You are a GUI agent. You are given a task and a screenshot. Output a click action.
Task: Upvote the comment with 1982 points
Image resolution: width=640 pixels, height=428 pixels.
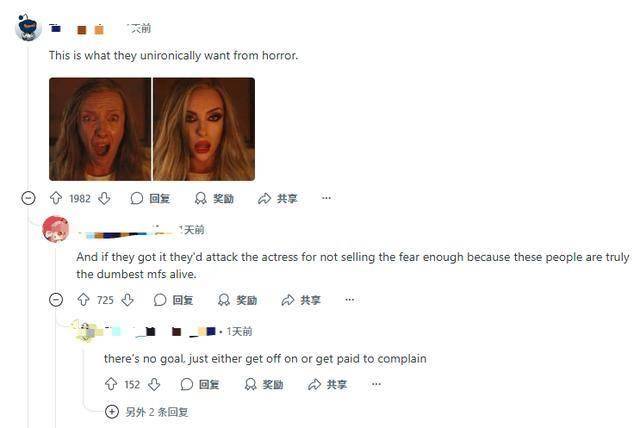[56, 198]
